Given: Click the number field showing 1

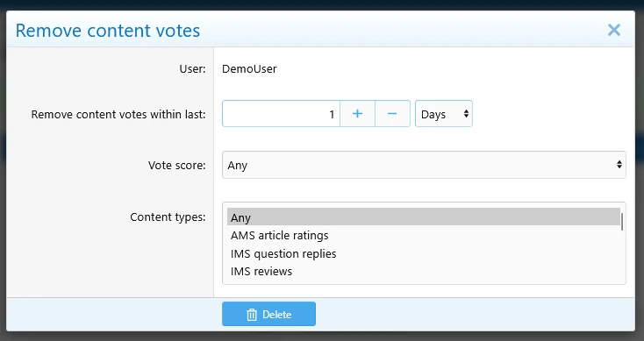Looking at the screenshot, I should click(281, 114).
